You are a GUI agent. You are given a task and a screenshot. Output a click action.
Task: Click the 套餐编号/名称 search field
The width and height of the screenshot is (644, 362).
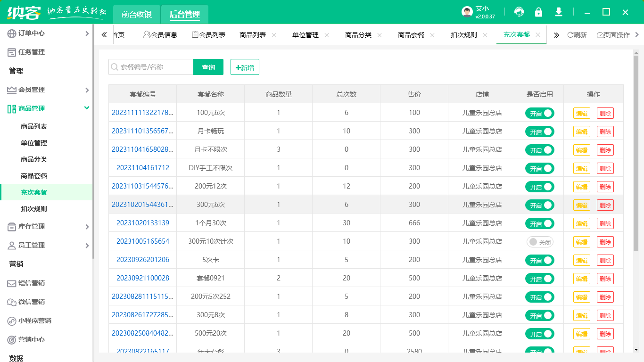point(151,67)
